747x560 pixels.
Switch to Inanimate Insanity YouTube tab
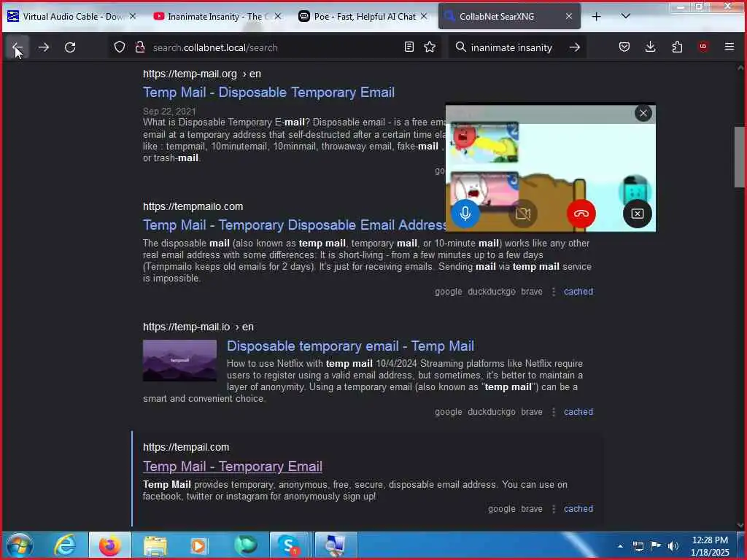218,17
